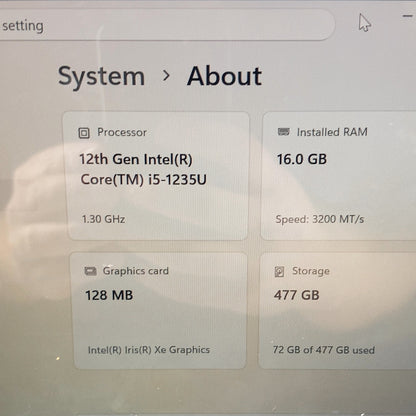The image size is (416, 416).
Task: Open the Storage info card
Action: 337,311
